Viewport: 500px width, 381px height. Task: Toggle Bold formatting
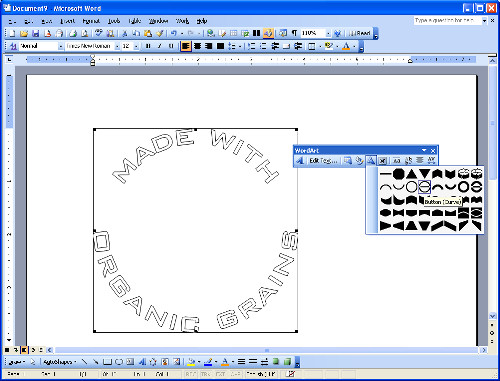(148, 46)
